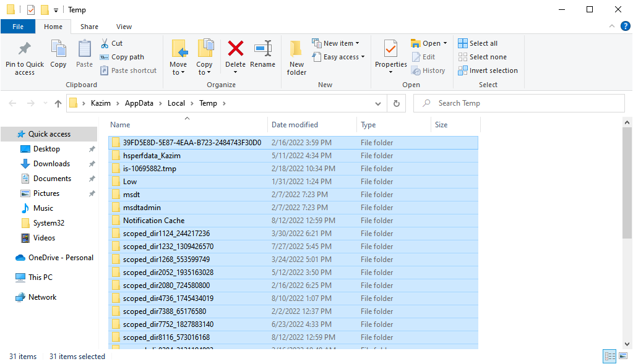Screen dimensions: 633x364
Task: Click Select none in ribbon
Action: (483, 57)
